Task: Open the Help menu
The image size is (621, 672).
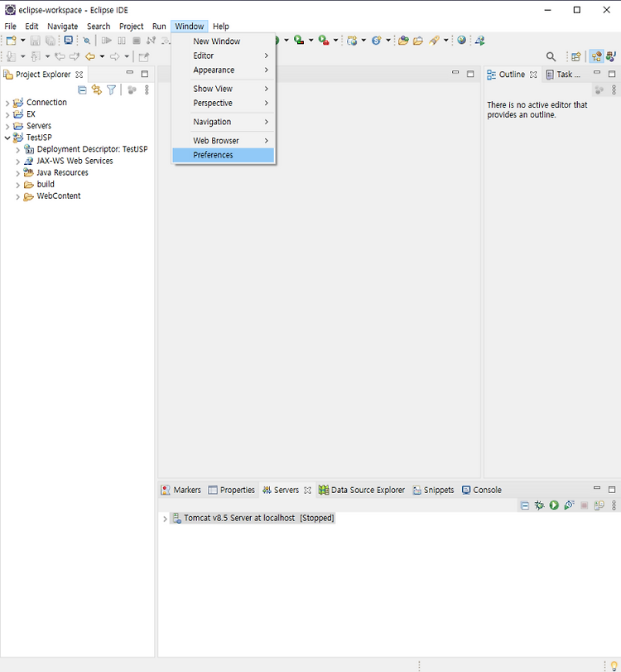Action: pyautogui.click(x=221, y=27)
